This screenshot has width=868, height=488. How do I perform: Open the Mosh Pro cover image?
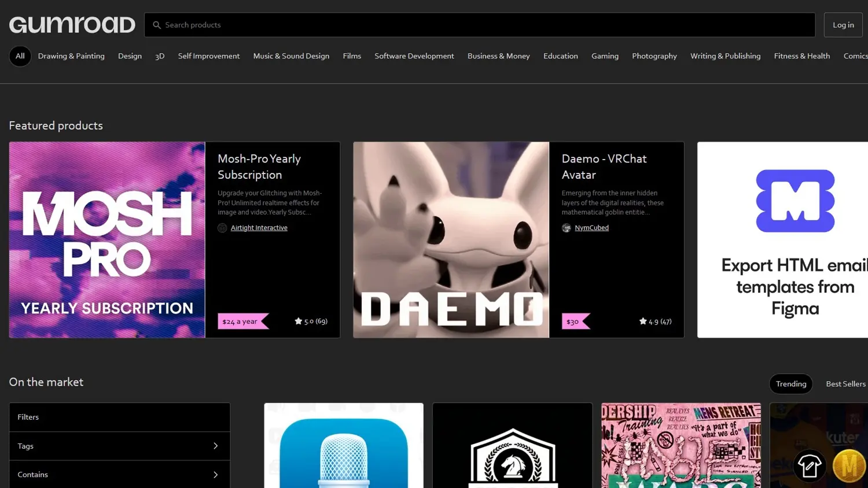107,240
